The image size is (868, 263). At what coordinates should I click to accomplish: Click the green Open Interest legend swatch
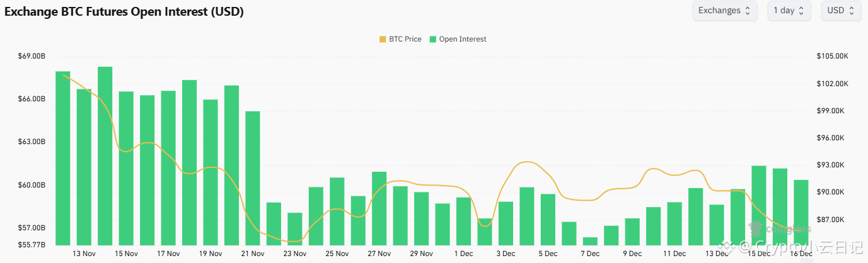(x=433, y=39)
